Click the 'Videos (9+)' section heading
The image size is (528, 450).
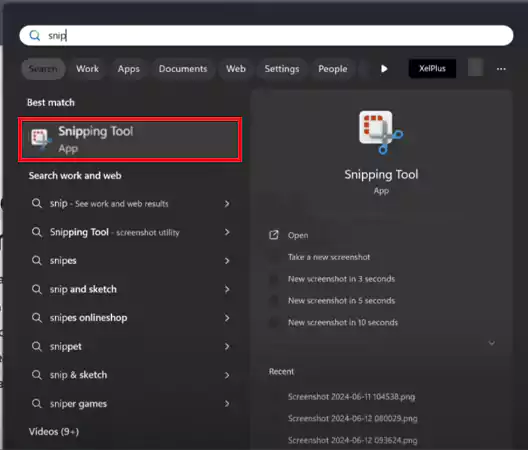coord(54,431)
